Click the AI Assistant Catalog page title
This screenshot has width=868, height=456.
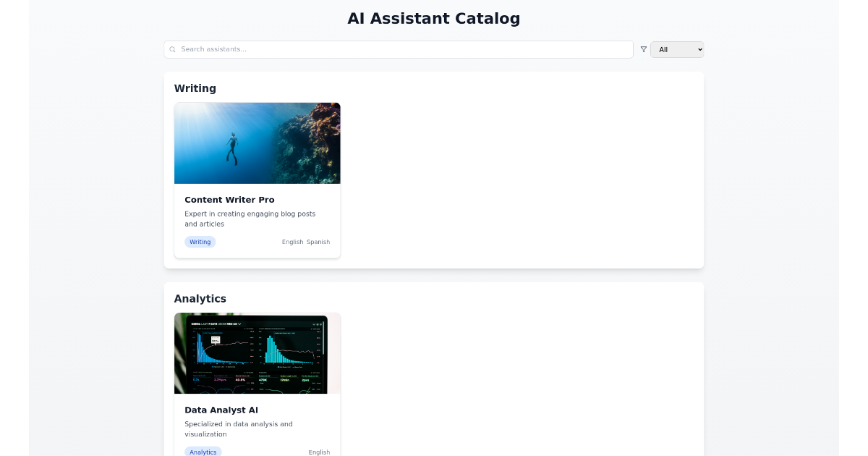(433, 19)
